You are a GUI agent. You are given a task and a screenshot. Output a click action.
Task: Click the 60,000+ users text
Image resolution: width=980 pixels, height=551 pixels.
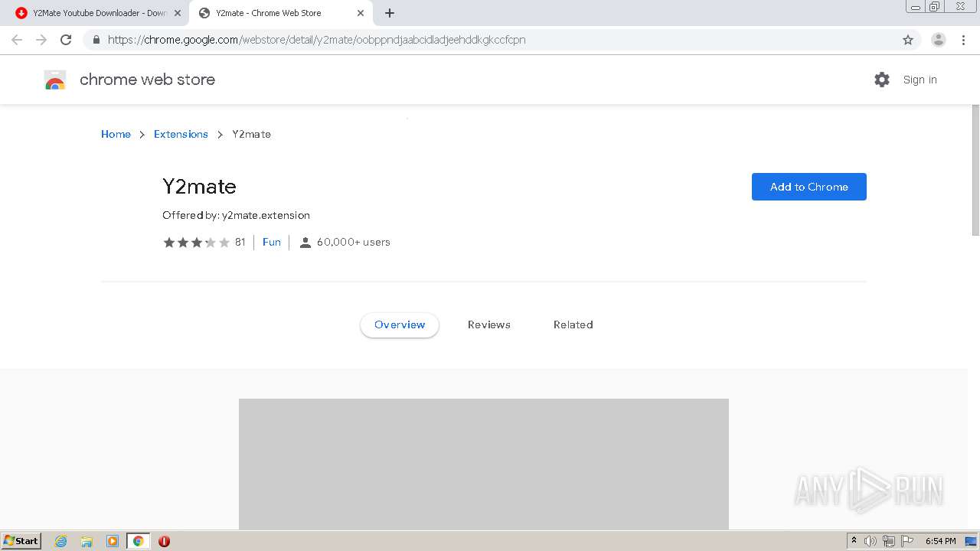(x=354, y=242)
